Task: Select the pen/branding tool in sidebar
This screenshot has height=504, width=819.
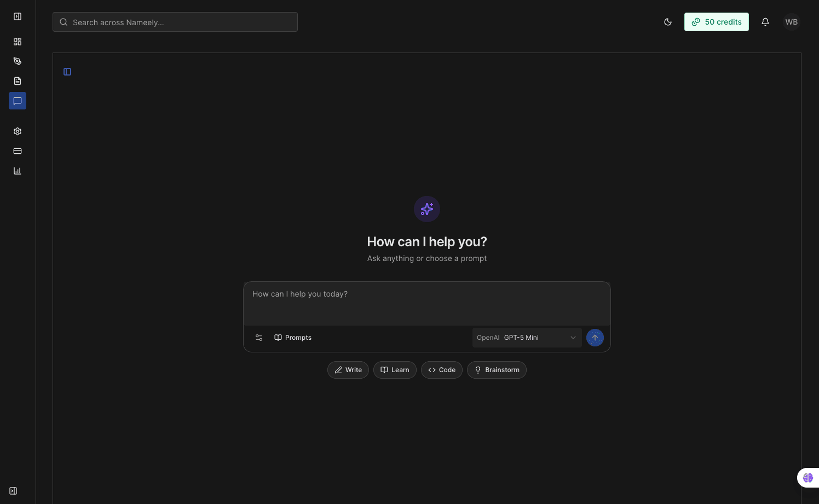Action: point(17,61)
